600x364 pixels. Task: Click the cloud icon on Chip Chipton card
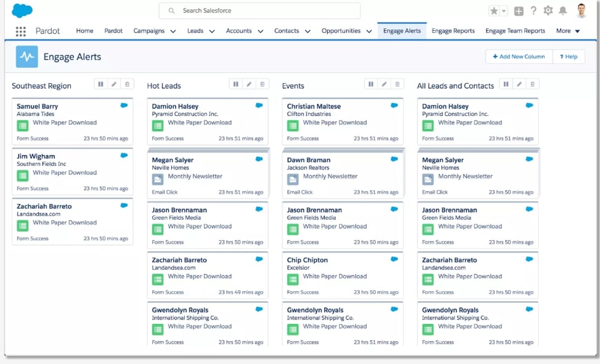[394, 259]
